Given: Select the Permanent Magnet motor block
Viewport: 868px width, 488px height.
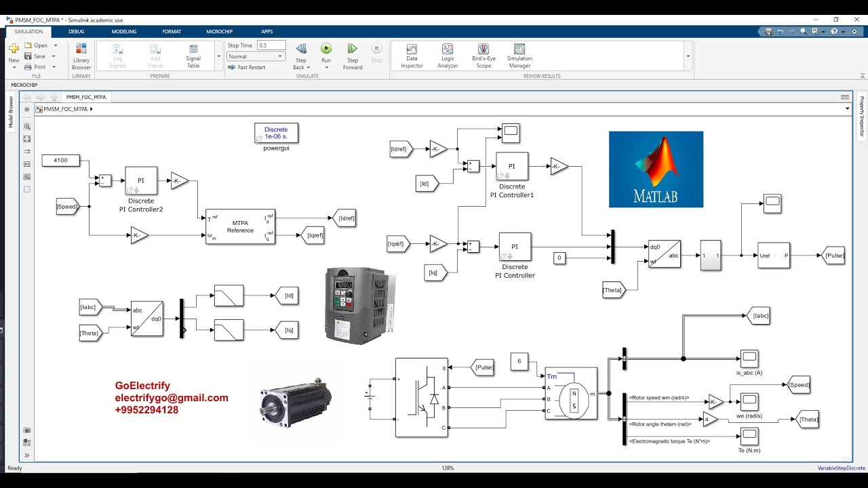Looking at the screenshot, I should point(571,394).
